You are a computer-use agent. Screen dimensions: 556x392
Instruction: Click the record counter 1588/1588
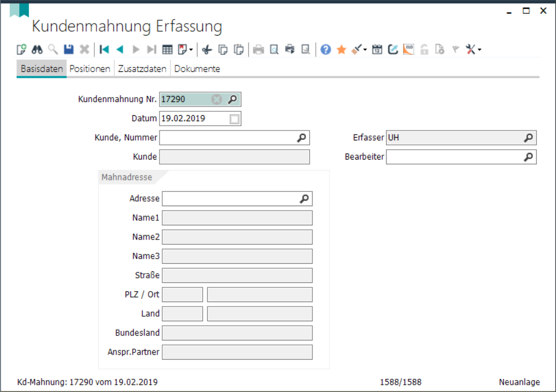(x=401, y=382)
